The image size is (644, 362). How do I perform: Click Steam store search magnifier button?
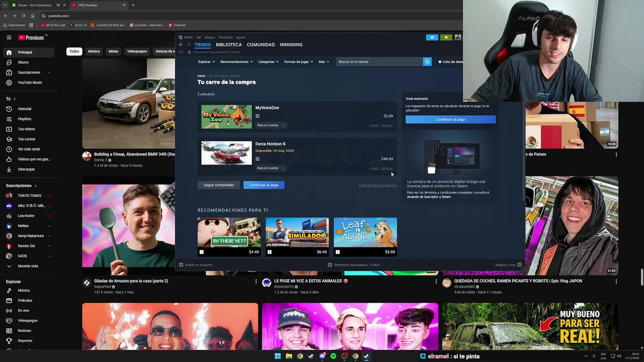tap(427, 61)
